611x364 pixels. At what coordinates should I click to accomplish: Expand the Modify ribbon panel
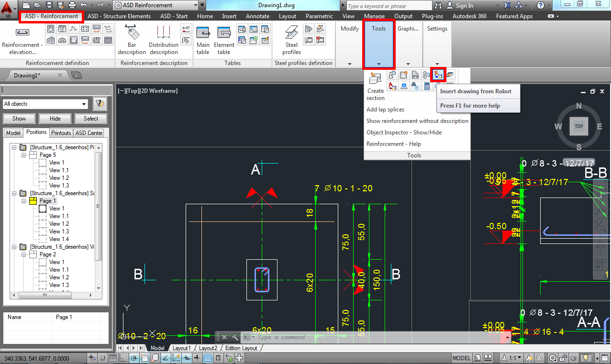tap(350, 63)
